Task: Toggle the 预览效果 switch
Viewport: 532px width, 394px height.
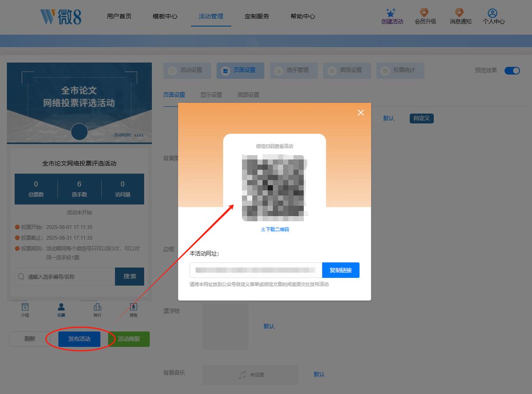Action: [x=512, y=70]
